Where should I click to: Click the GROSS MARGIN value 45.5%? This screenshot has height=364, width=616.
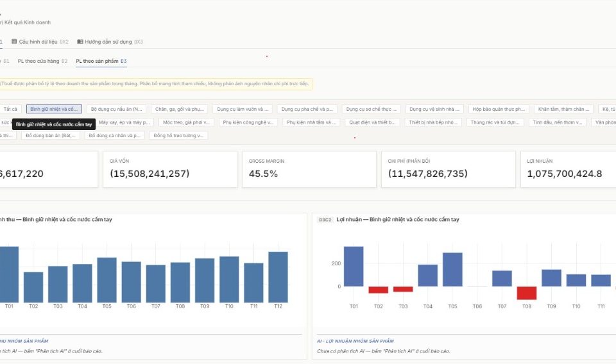pos(263,174)
